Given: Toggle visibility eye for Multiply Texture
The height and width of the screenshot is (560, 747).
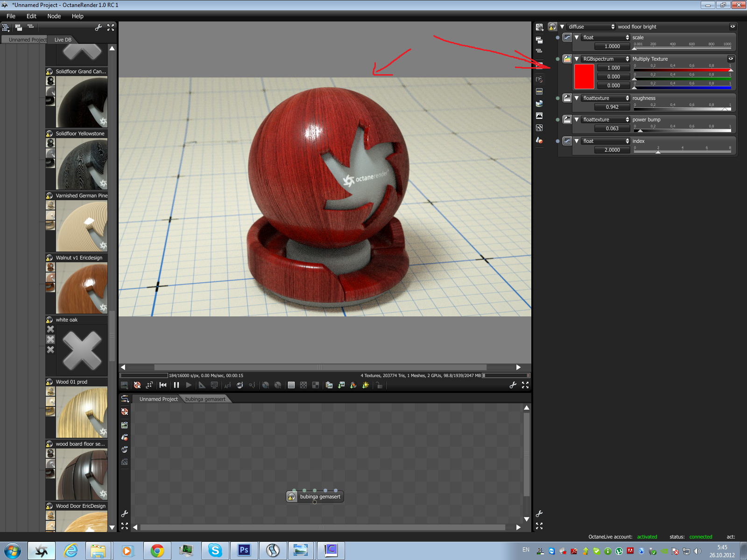Looking at the screenshot, I should pos(731,59).
